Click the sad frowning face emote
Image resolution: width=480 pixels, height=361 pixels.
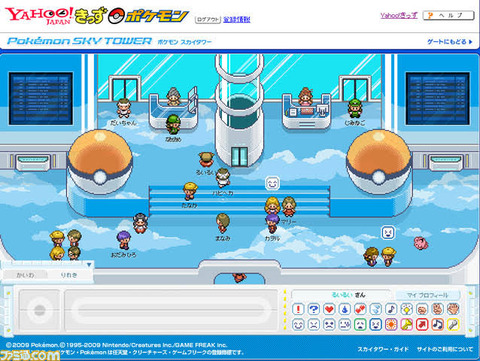(x=329, y=324)
